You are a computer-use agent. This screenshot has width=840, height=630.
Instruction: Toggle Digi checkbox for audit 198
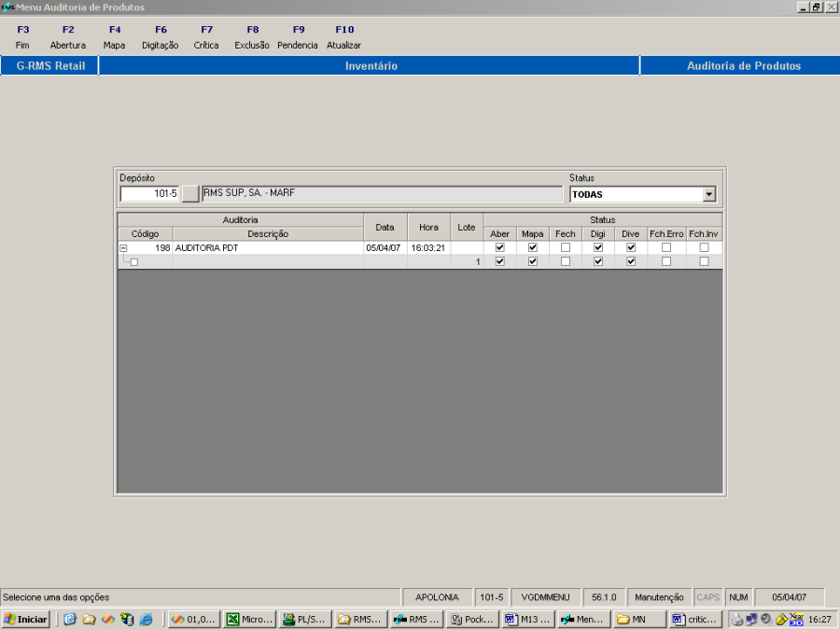[598, 247]
